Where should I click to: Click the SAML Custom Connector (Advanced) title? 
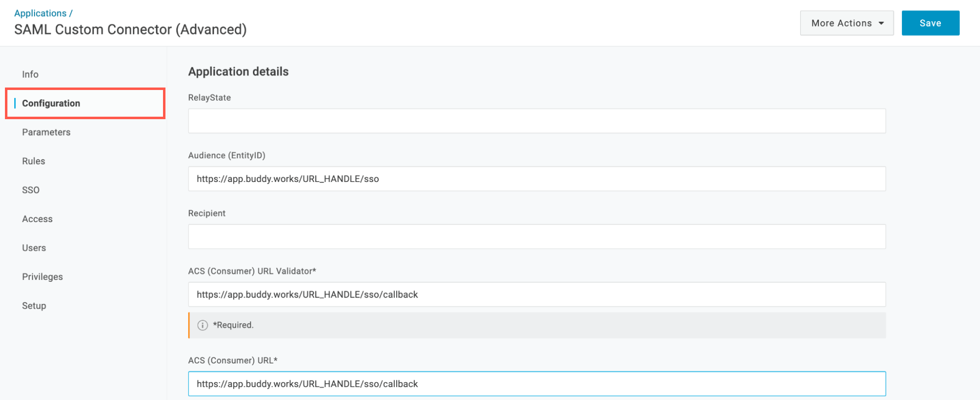[130, 30]
